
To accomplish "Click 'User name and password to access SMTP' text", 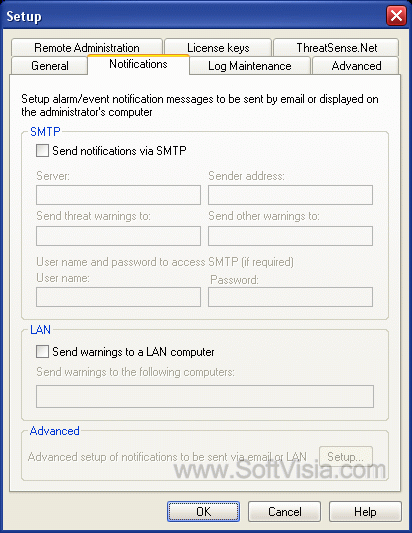I will coord(165,262).
